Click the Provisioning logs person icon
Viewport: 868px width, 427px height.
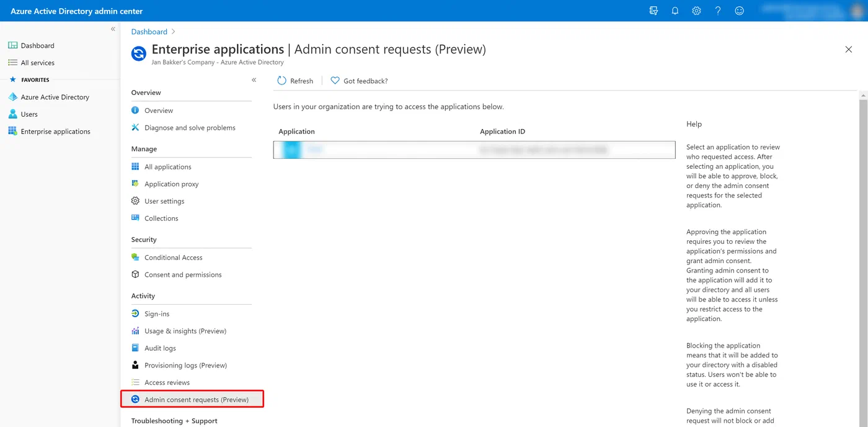click(135, 365)
